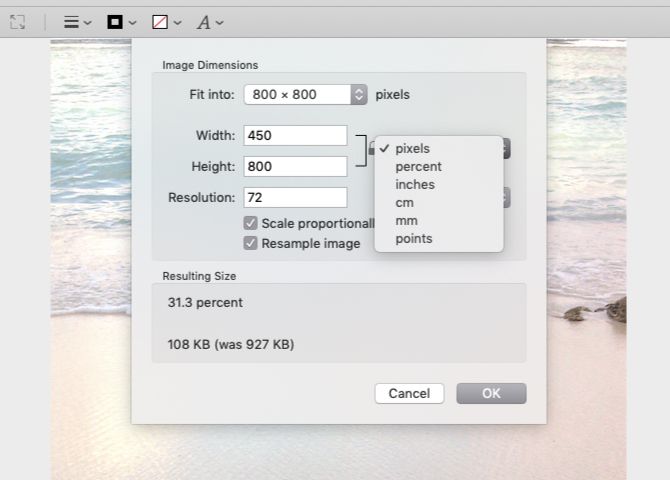Toggle Scale proportionally checkbox

pos(250,223)
